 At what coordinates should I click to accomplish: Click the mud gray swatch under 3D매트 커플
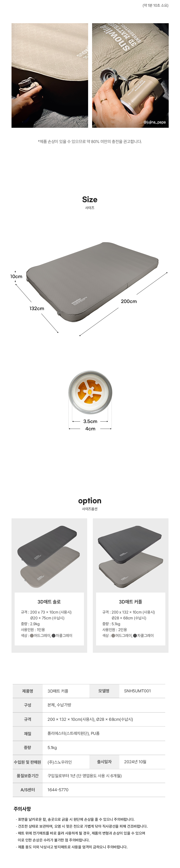(x=113, y=635)
